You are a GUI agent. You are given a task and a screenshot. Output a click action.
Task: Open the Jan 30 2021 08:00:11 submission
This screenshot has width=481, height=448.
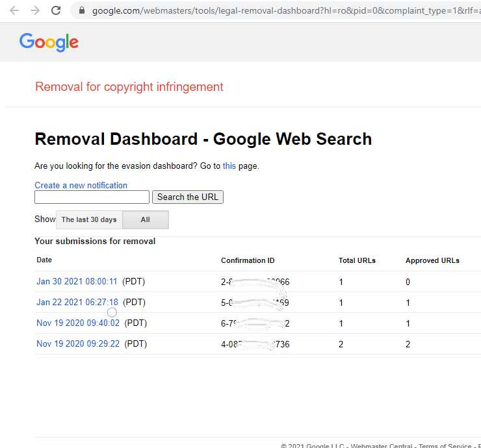77,282
